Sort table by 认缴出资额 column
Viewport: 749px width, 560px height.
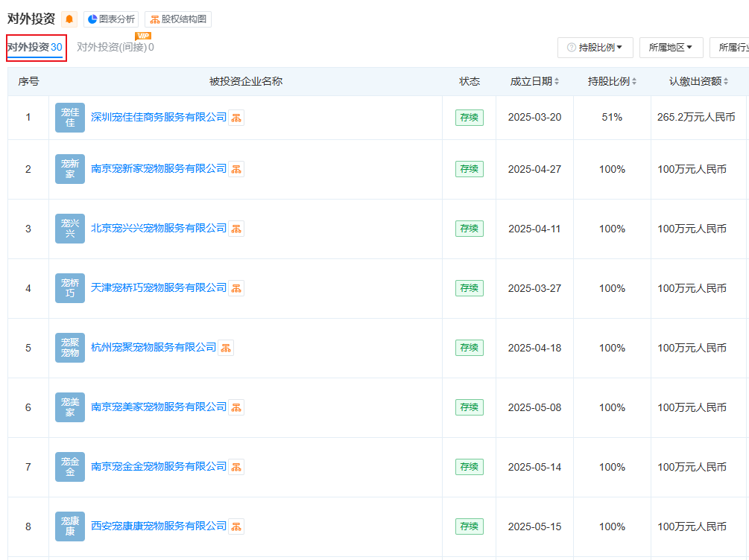pos(698,81)
